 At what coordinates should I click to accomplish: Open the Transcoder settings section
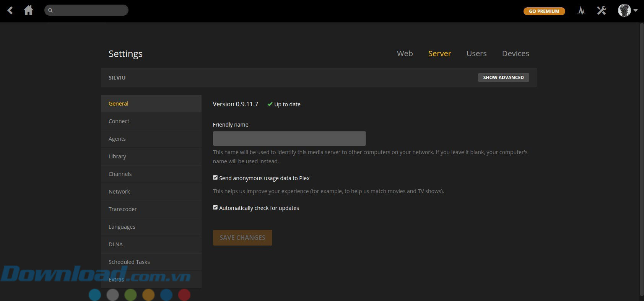[122, 209]
